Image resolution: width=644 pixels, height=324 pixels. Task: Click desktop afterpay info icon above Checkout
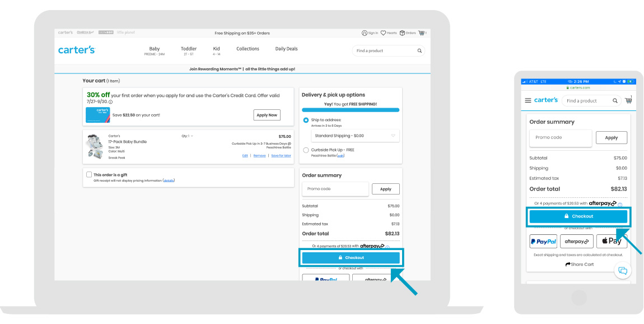388,247
